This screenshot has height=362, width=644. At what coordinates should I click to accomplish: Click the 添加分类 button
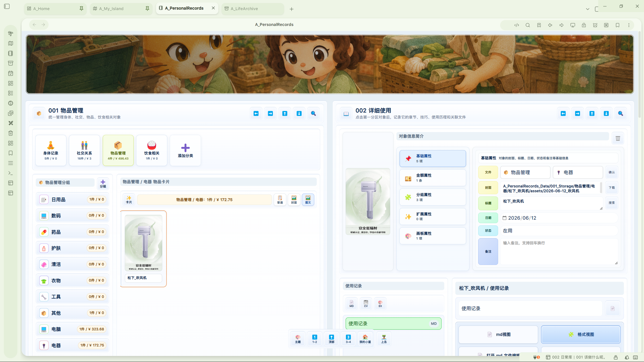(185, 150)
